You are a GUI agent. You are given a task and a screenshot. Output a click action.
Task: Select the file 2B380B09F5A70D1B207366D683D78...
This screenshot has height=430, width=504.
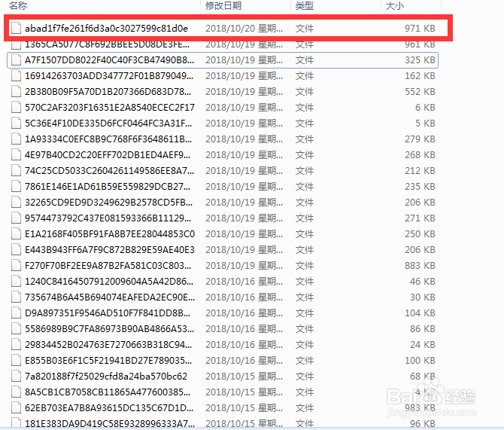(108, 92)
